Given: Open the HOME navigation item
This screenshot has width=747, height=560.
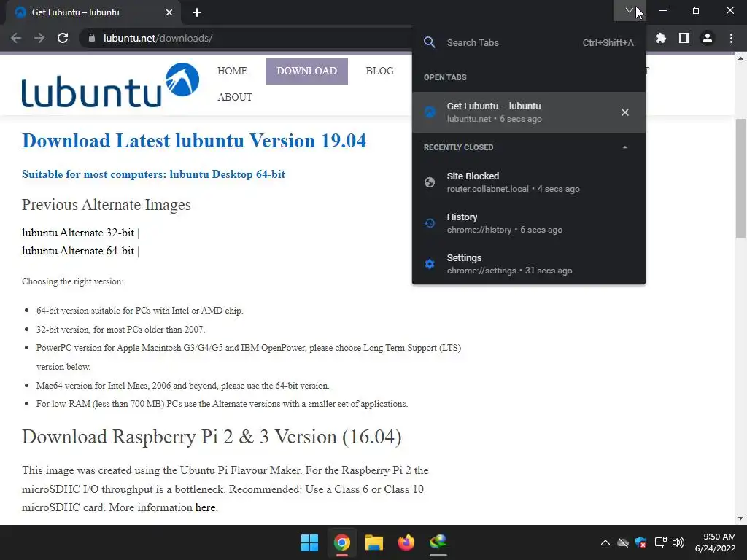Looking at the screenshot, I should [x=232, y=71].
